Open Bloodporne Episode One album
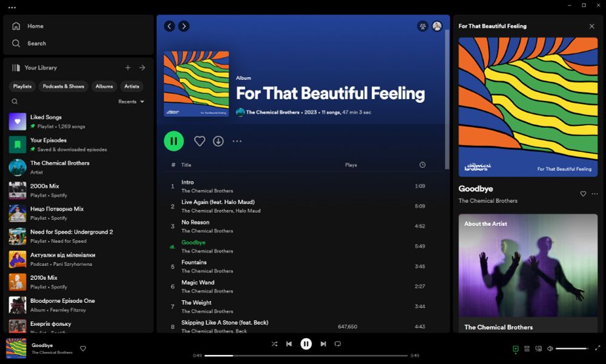Screen dimensions: 606x364 pos(78,305)
